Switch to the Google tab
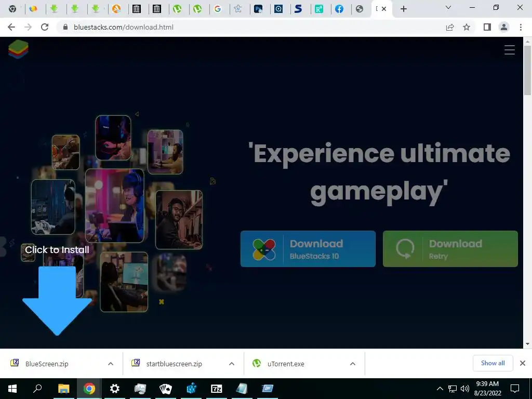The width and height of the screenshot is (532, 399). tap(218, 9)
